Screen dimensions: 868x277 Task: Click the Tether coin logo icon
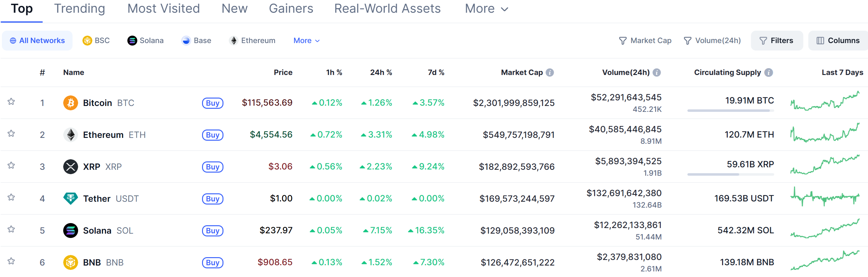tap(70, 199)
